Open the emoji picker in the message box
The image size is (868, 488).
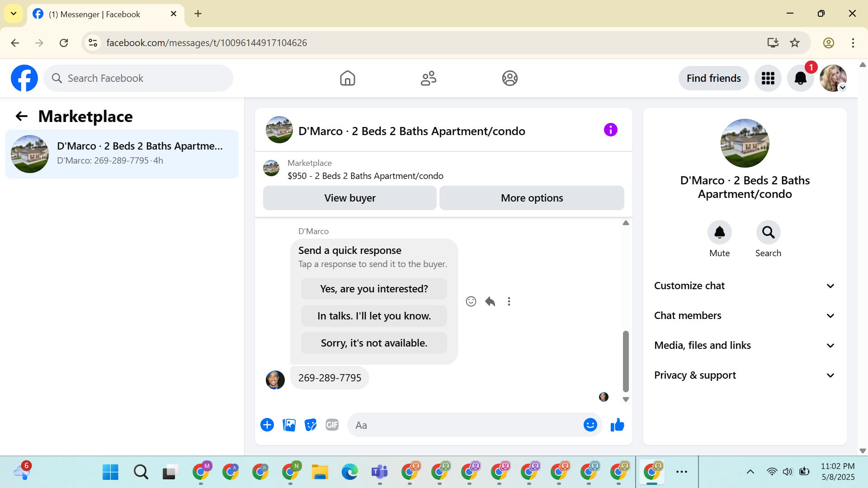[590, 425]
